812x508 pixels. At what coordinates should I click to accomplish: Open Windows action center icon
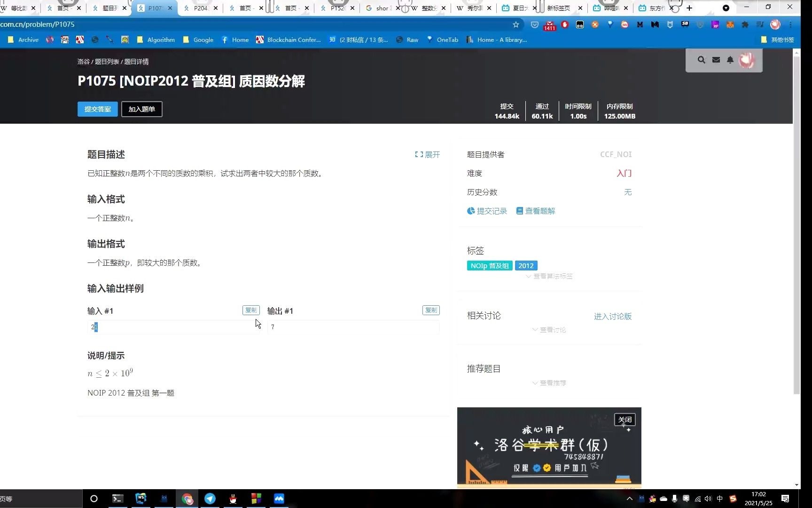pos(785,499)
